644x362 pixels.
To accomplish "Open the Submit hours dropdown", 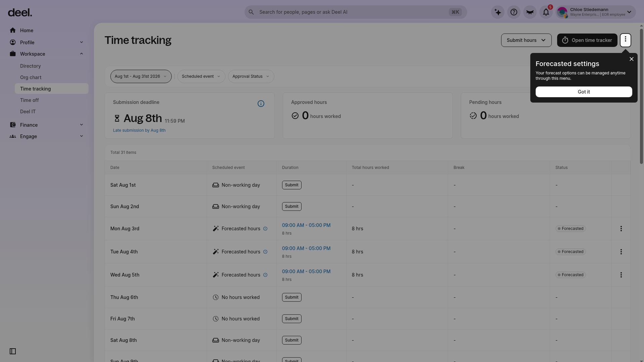I will 526,40.
